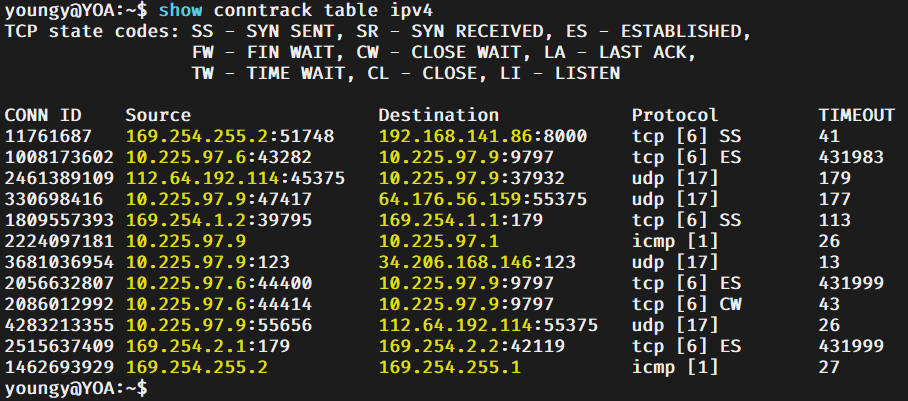Click destination 34.206.168.146:123
The height and width of the screenshot is (401, 908).
pyautogui.click(x=477, y=262)
